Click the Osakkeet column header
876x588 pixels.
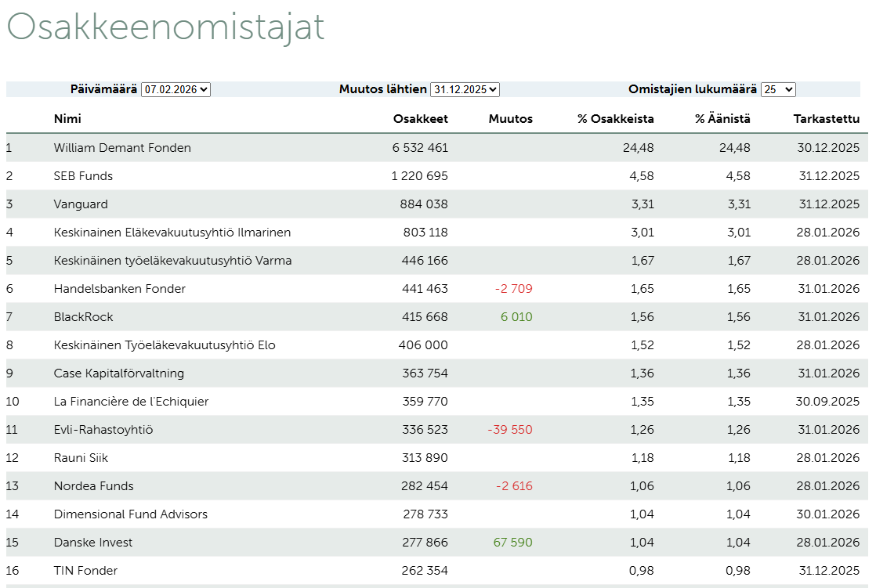click(x=421, y=119)
